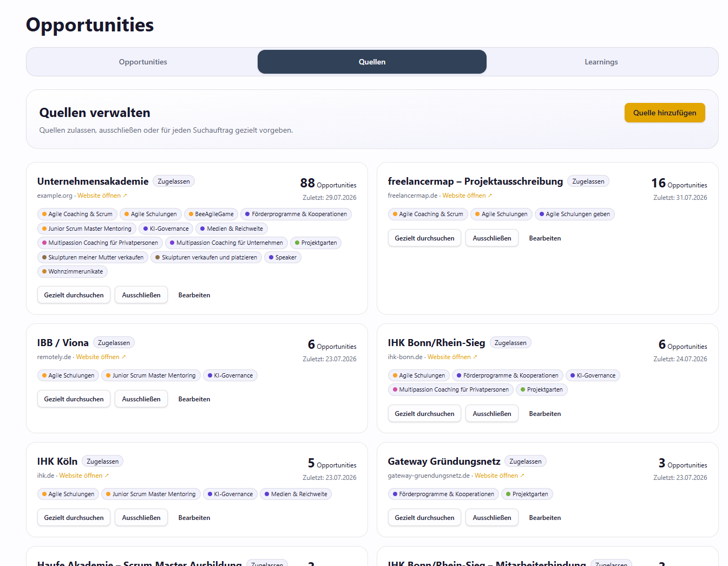Select the BeeAgileGame tag
The image size is (728, 566).
coord(211,214)
